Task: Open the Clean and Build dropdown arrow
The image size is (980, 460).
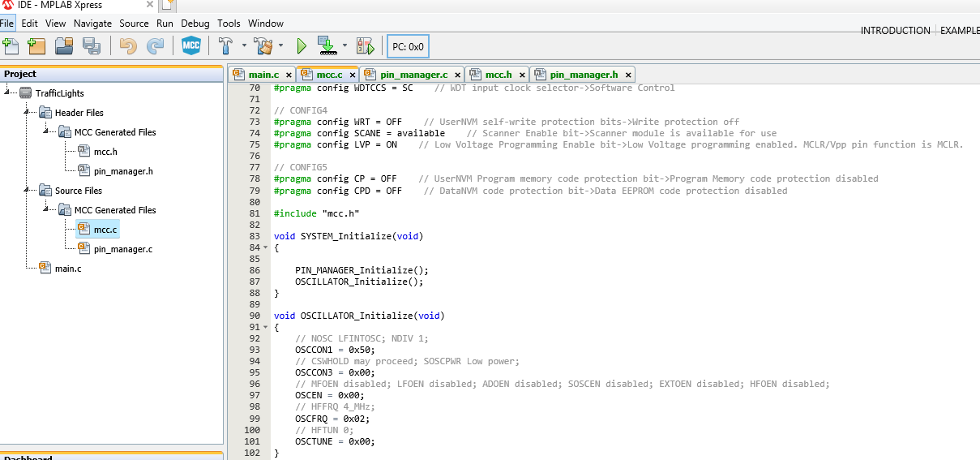Action: tap(280, 45)
